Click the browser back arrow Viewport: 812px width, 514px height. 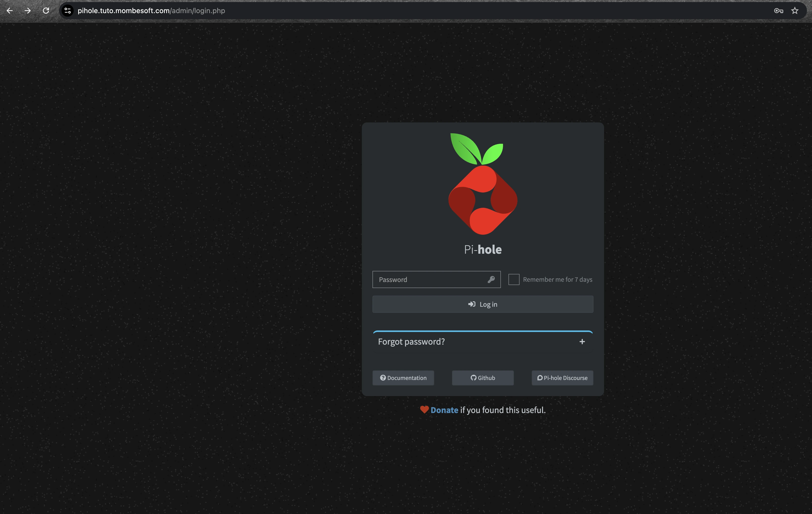[9, 11]
